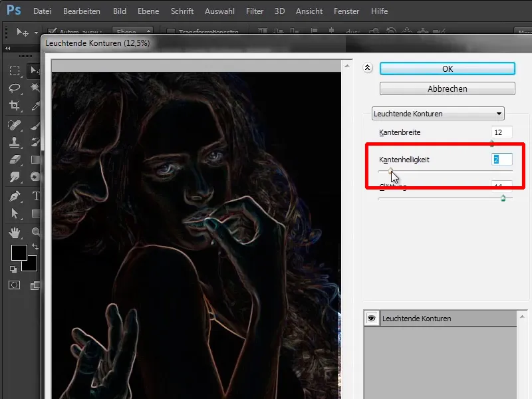532x399 pixels.
Task: Toggle the Transformationsstrg. checkbox
Action: tap(171, 32)
